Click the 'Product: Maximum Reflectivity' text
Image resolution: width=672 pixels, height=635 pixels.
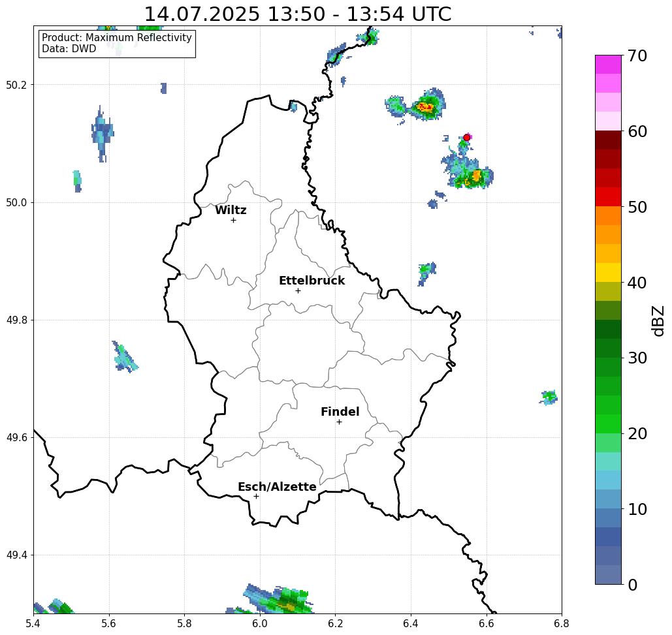pyautogui.click(x=116, y=38)
